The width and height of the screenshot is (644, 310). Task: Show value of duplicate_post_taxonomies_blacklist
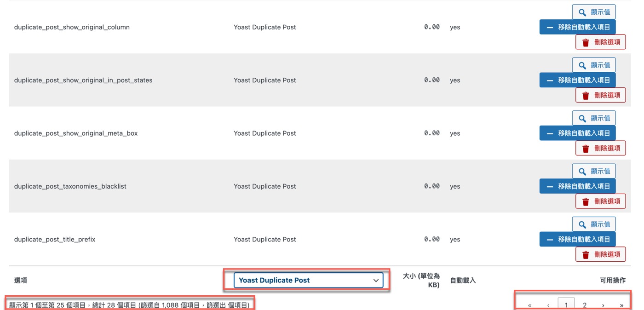click(x=594, y=171)
